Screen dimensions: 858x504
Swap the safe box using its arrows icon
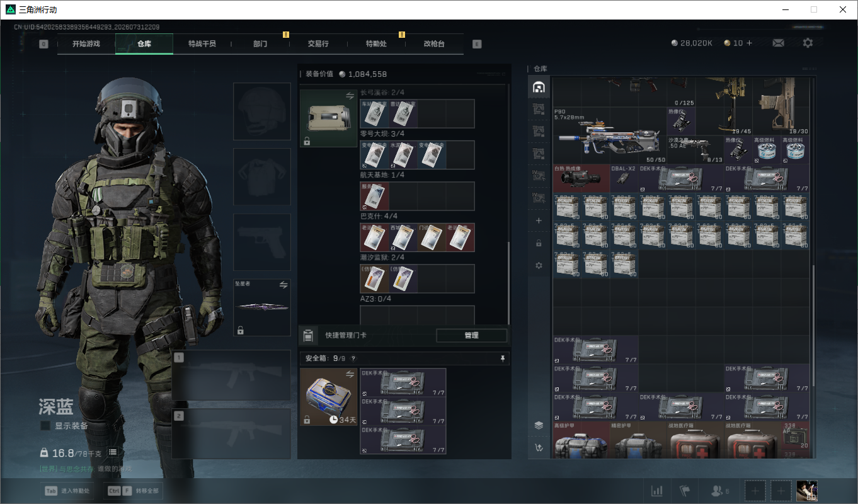click(350, 374)
